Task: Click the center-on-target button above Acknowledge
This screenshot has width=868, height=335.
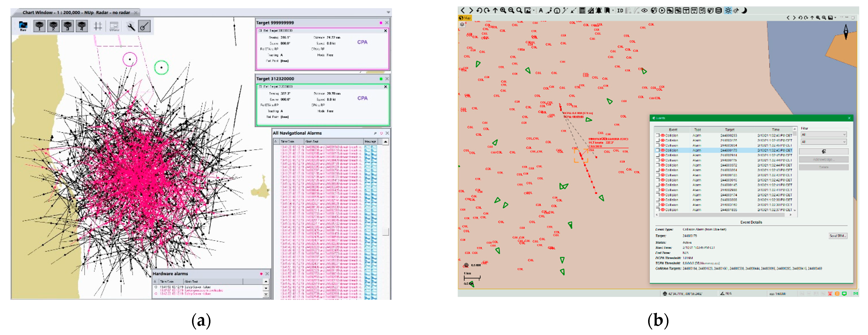Action: [824, 151]
